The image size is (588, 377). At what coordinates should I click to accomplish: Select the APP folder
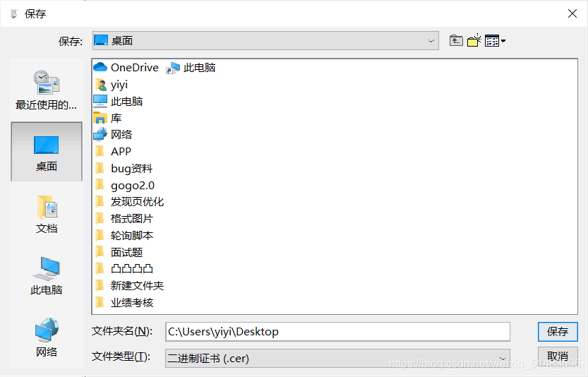(x=113, y=152)
